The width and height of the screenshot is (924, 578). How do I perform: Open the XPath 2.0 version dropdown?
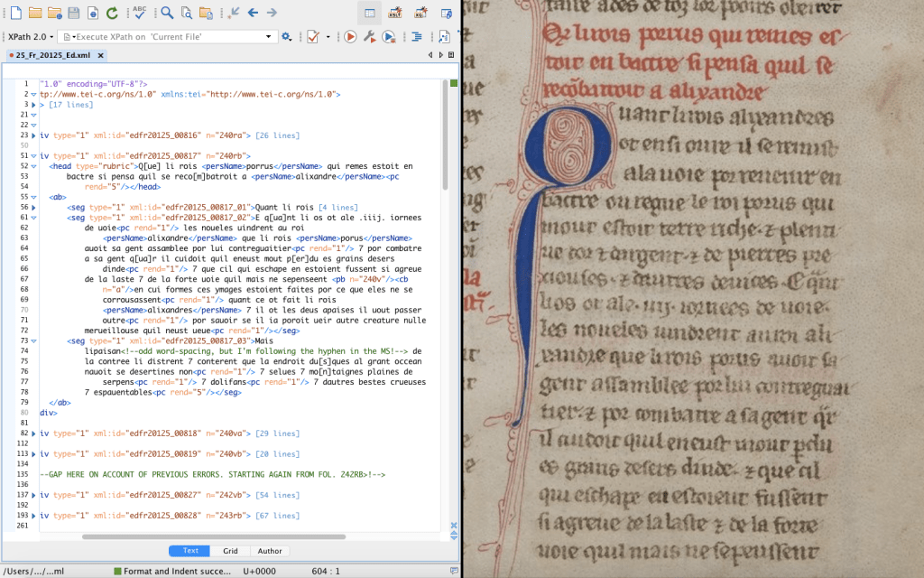coord(29,37)
